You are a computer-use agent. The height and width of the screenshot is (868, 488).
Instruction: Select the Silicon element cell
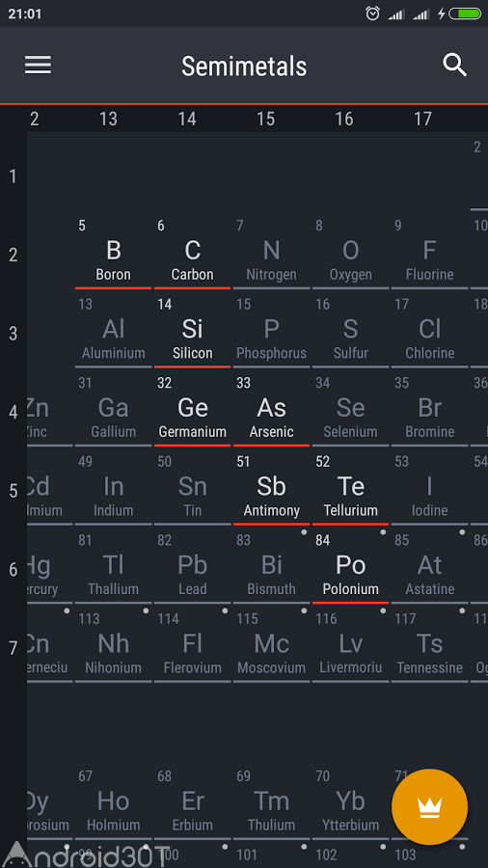[193, 329]
